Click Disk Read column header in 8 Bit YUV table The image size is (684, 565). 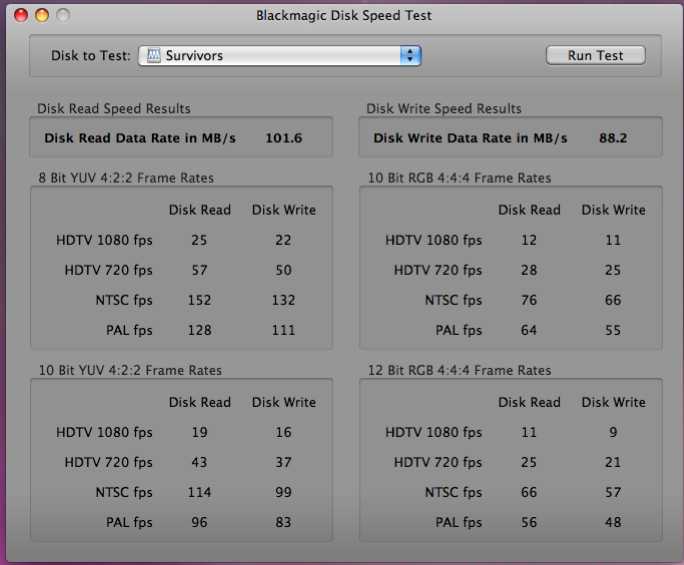click(x=200, y=210)
